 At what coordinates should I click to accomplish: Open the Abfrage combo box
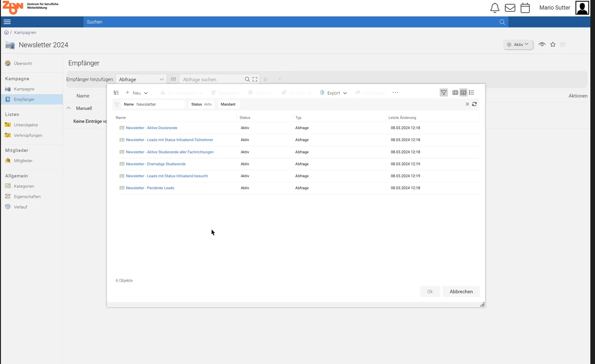click(141, 79)
